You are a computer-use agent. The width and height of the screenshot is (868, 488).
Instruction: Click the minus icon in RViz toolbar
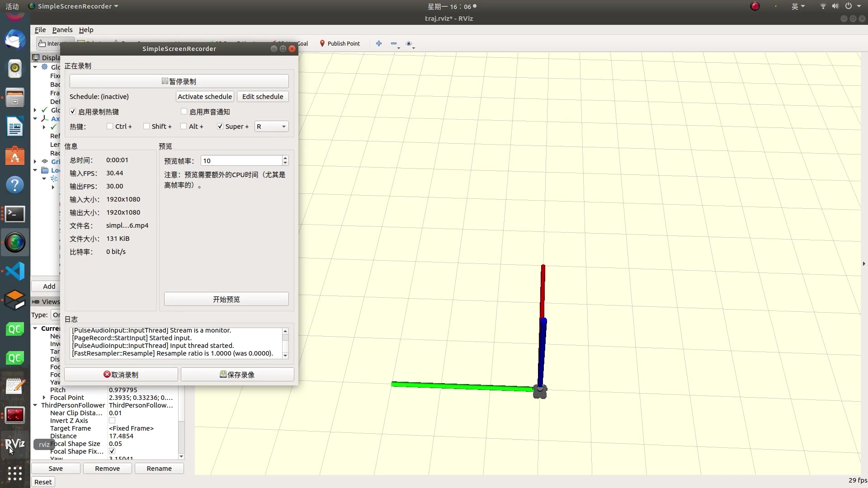[394, 44]
